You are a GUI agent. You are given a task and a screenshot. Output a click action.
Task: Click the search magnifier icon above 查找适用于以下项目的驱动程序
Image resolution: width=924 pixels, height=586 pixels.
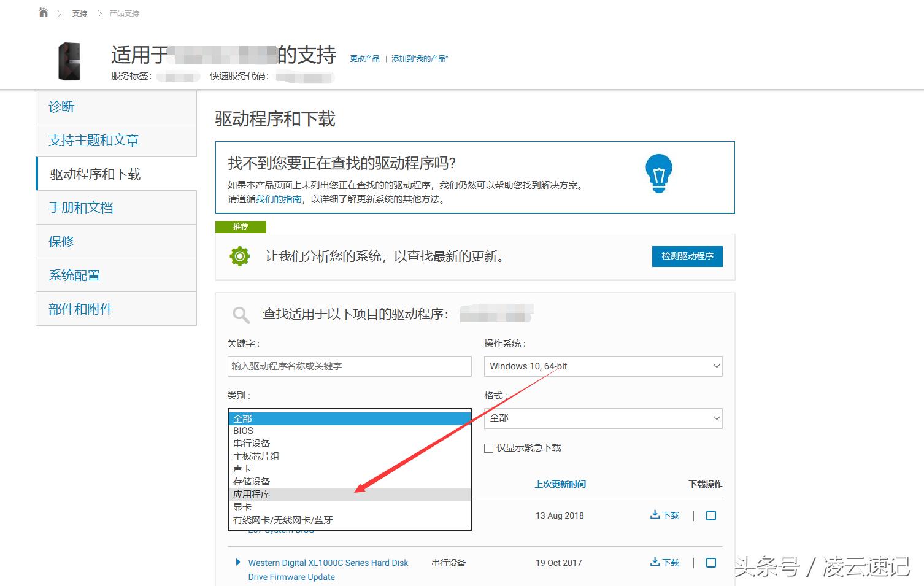coord(241,314)
